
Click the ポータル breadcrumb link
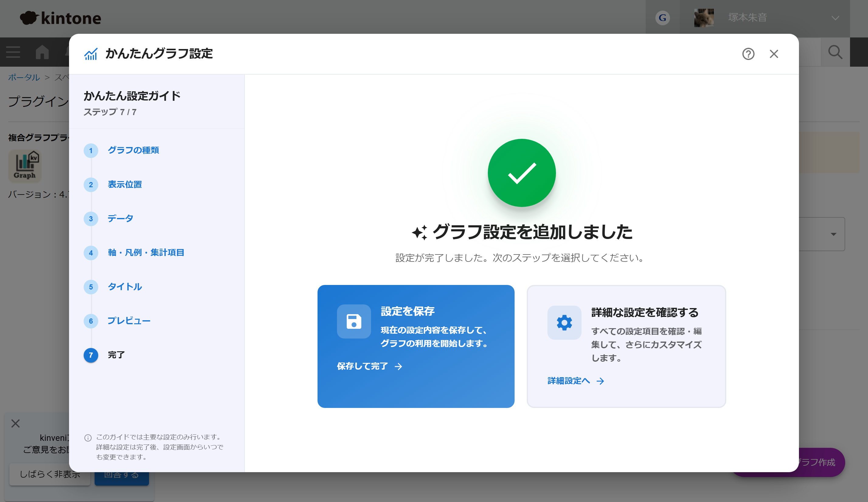click(24, 77)
